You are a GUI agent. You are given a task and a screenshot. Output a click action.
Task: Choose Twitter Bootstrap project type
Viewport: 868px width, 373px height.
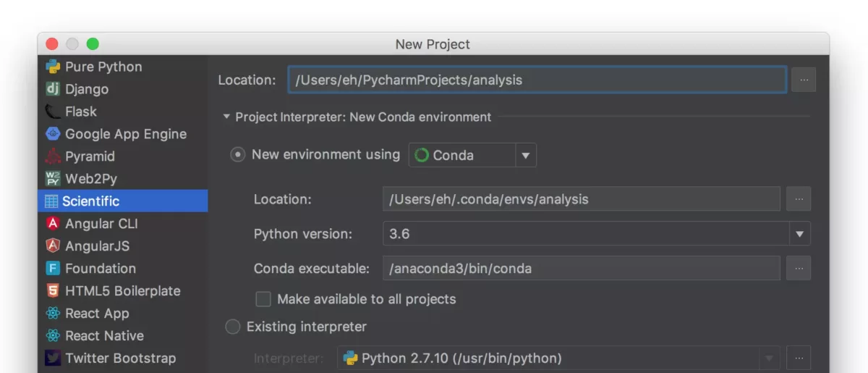pos(122,359)
